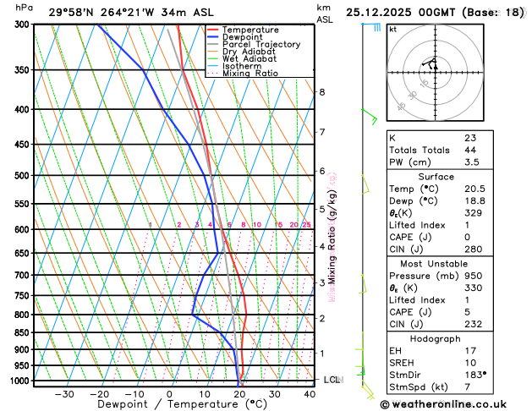
Task: Click the Mixing Ratio (g/kg) axis title
Action: coord(332,237)
